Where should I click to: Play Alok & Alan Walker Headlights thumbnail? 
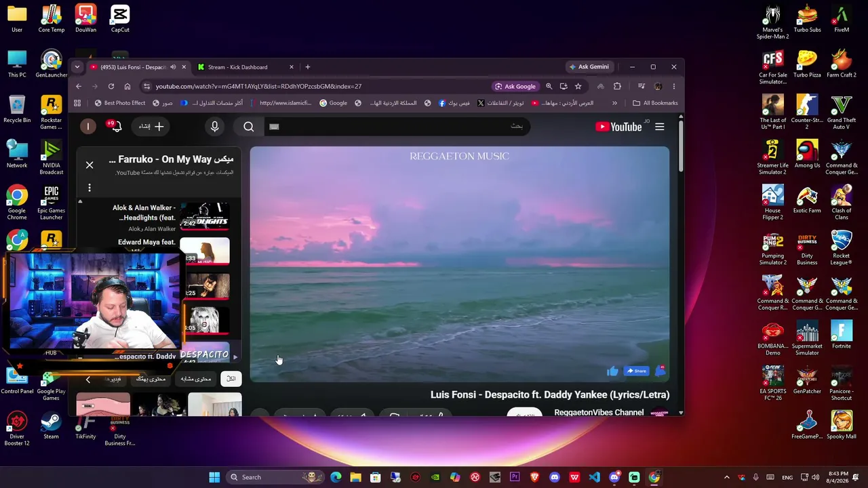[205, 216]
